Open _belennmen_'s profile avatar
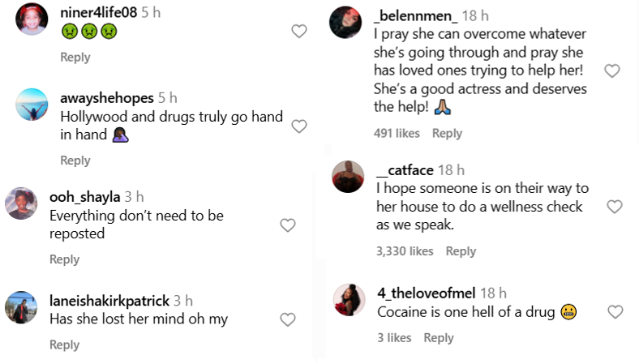 345,22
